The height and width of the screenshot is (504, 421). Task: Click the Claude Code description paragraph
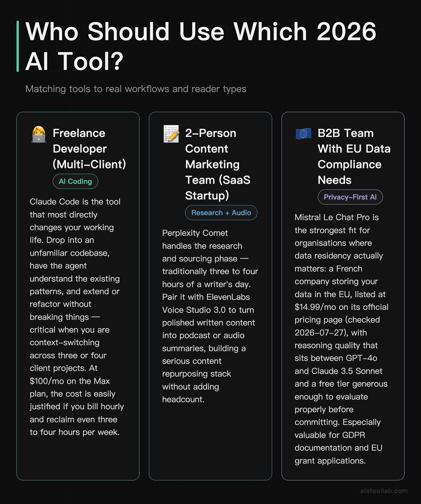coord(77,317)
